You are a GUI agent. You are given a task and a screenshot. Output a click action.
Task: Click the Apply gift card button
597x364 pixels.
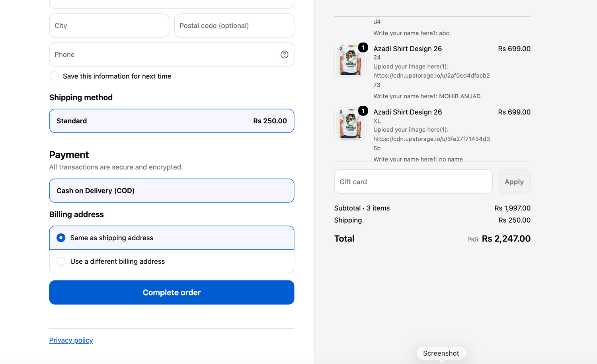pyautogui.click(x=514, y=182)
